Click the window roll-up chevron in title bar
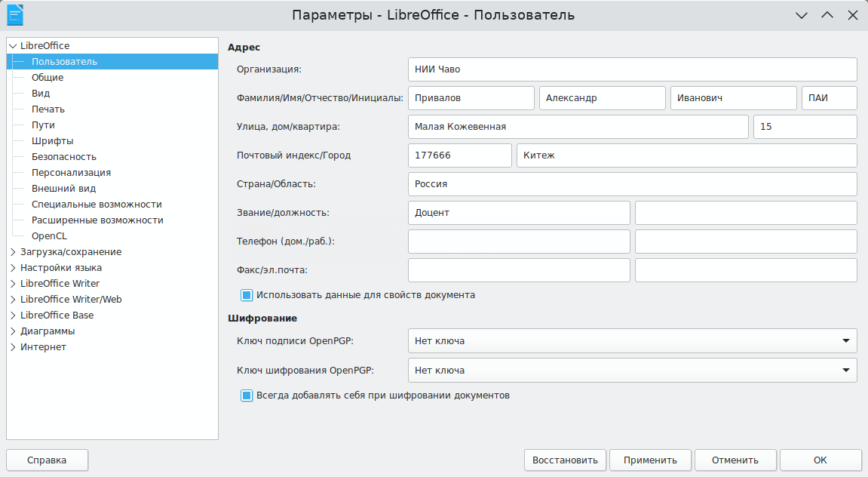 827,15
